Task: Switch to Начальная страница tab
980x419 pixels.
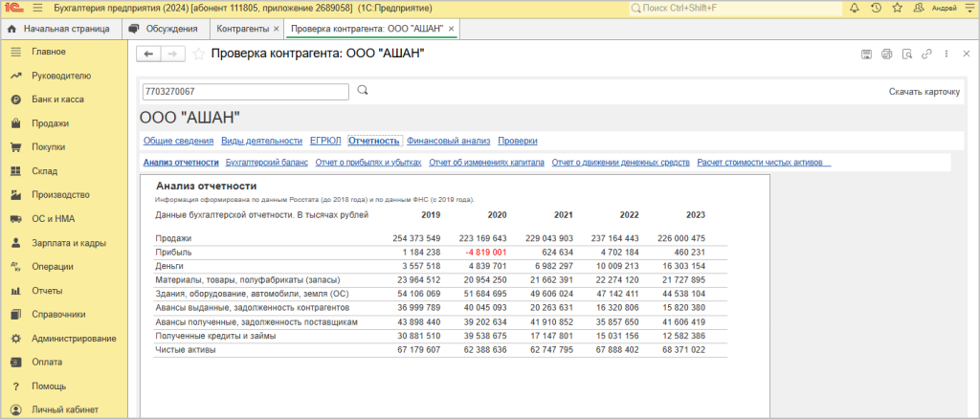Action: coord(58,29)
